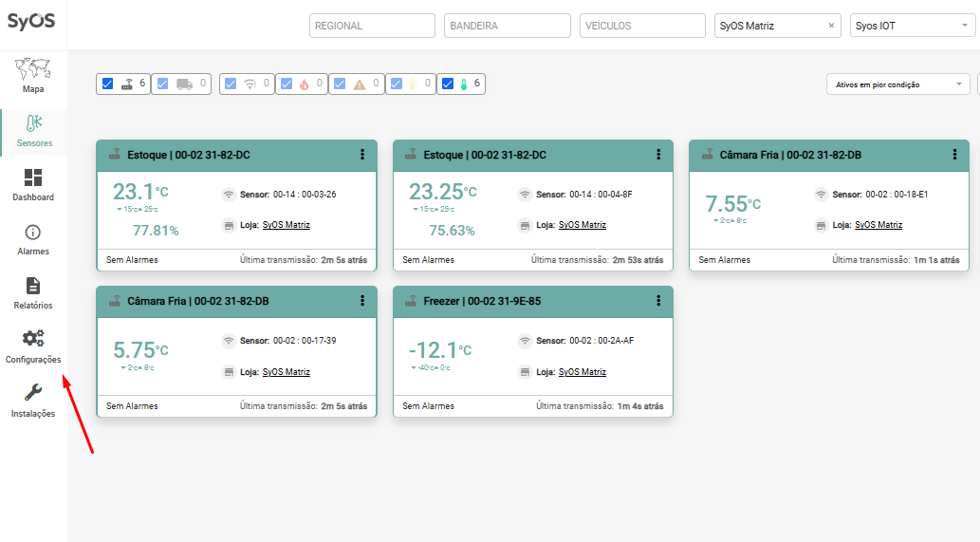Open the VEÍCULOS filter dropdown
Viewport: 980px width, 542px height.
641,26
